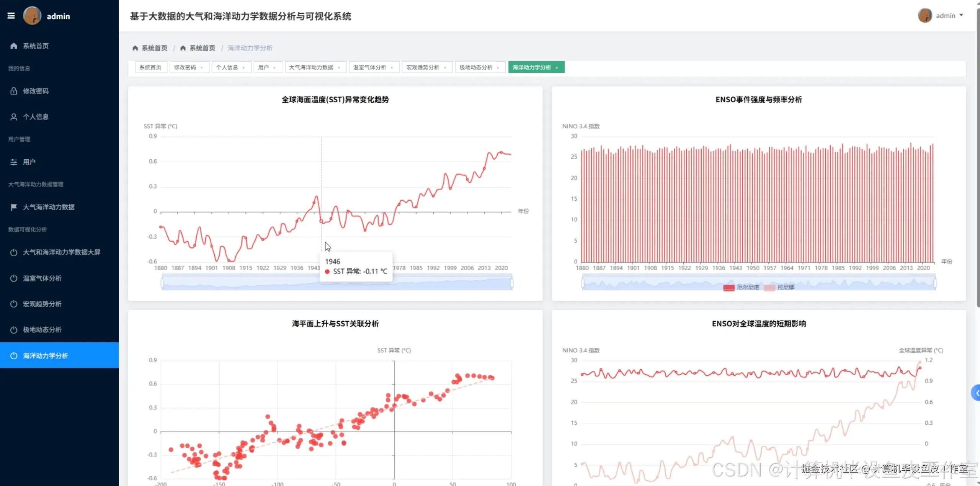The image size is (980, 486).
Task: Click the lock icon for 修改密码
Action: (14, 91)
